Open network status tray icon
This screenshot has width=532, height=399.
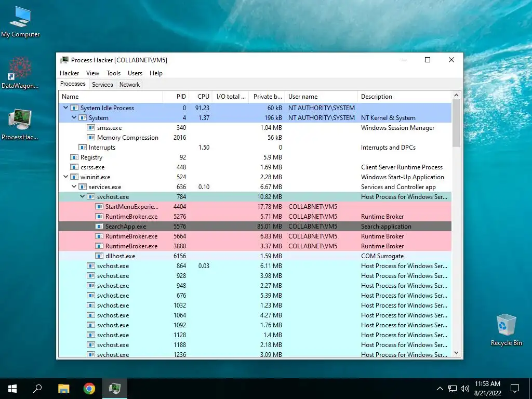pos(453,389)
